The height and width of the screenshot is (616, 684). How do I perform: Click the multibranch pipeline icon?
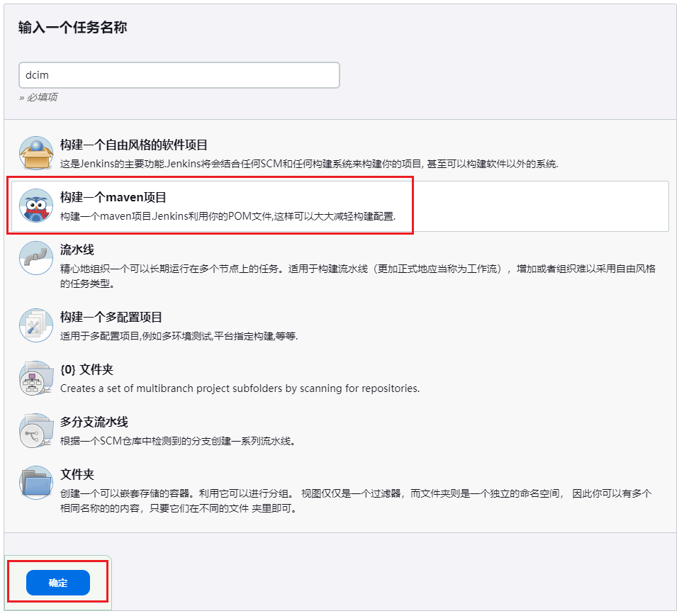36,430
